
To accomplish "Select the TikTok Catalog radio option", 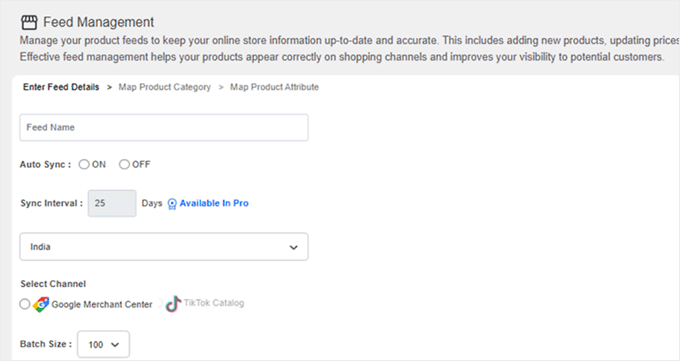I will click(x=159, y=303).
